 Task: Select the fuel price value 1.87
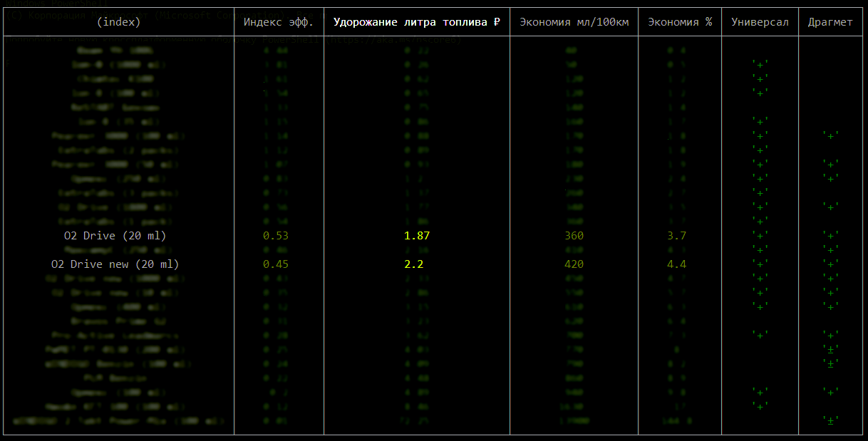(x=417, y=236)
